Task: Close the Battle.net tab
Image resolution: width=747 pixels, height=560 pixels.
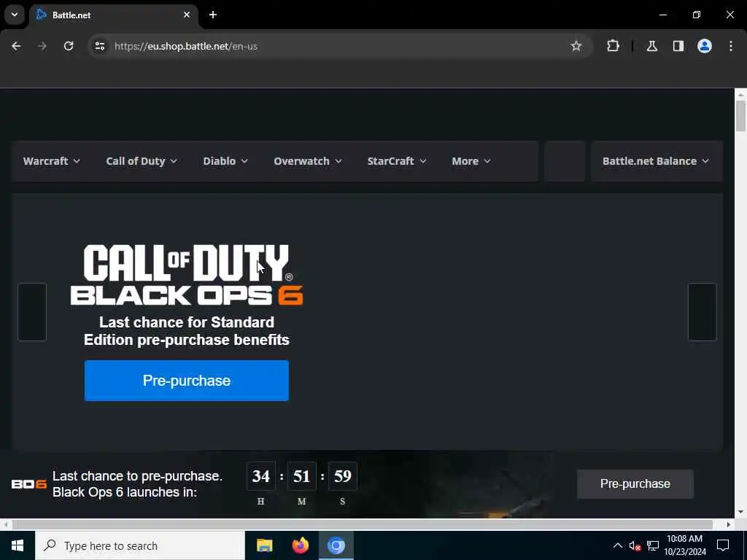Action: pyautogui.click(x=187, y=15)
